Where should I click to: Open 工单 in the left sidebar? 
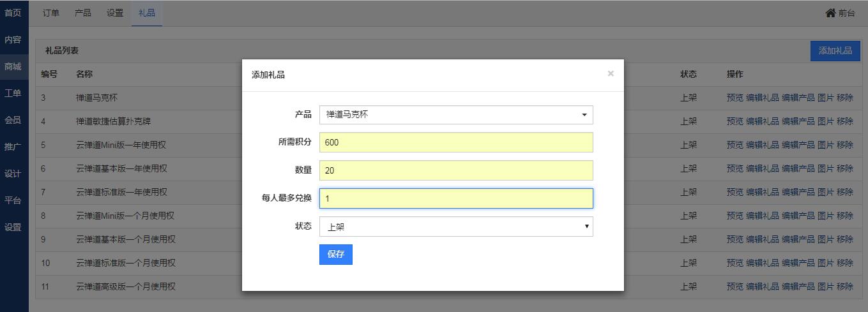[x=13, y=93]
